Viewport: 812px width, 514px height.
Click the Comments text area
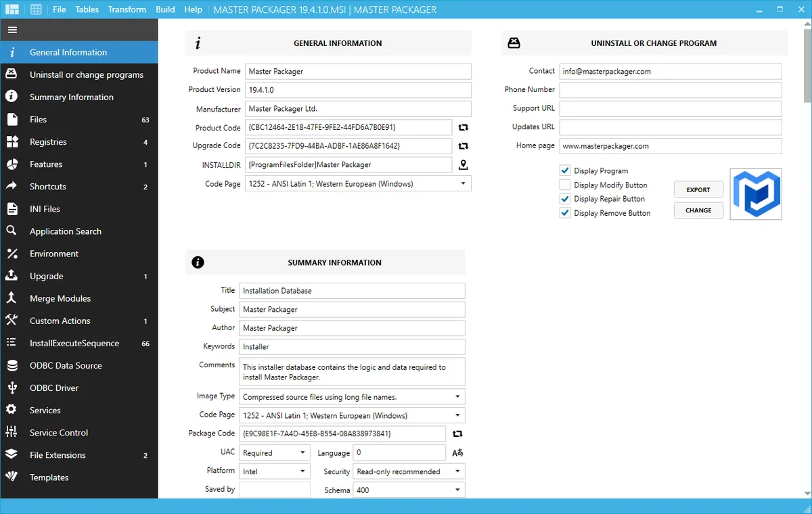[x=352, y=372]
